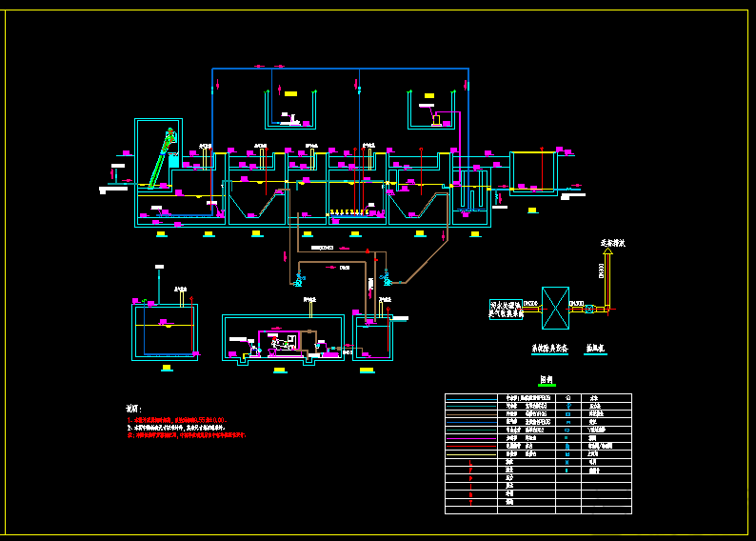756x541 pixels.
Task: Select the brown line sample in legend
Action: point(471,414)
